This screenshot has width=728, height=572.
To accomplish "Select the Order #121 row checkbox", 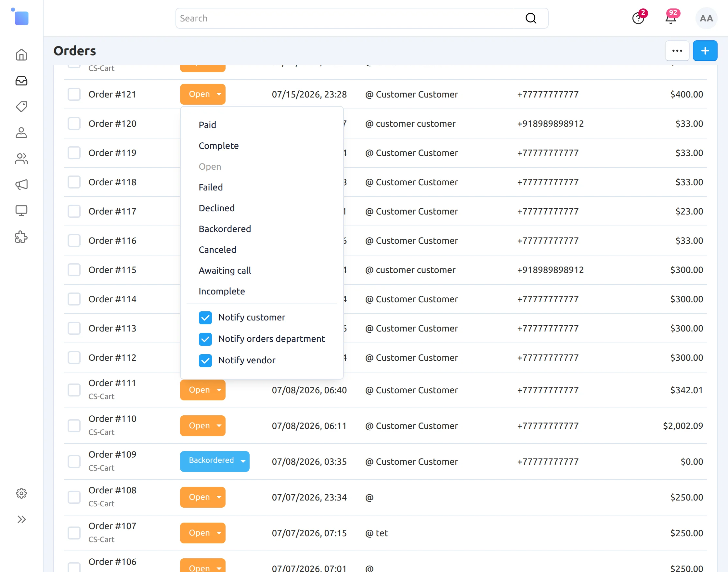I will 74,95.
